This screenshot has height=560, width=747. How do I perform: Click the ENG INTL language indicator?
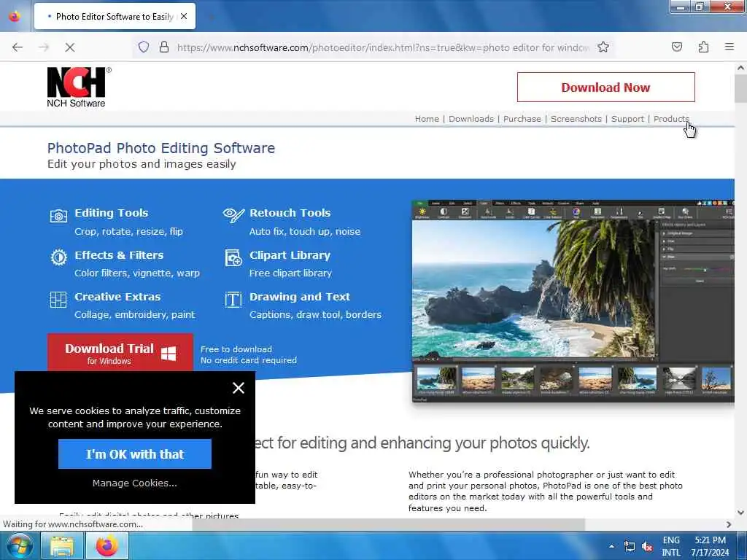[x=671, y=546]
